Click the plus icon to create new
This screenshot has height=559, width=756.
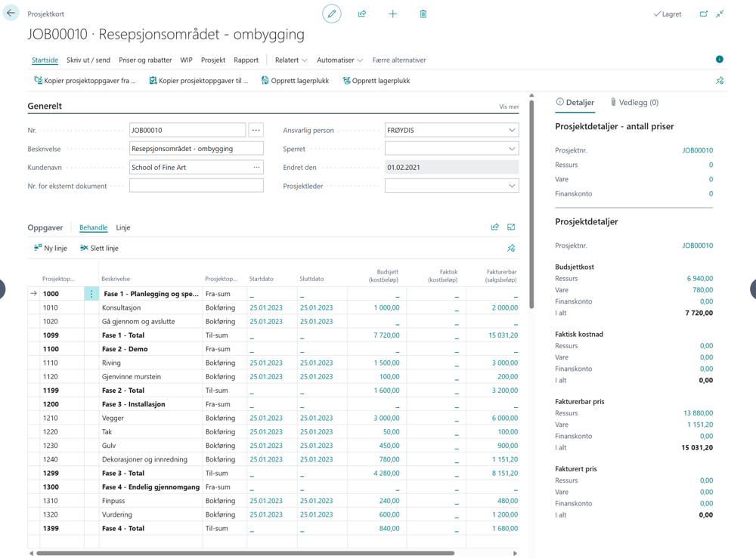pyautogui.click(x=393, y=14)
